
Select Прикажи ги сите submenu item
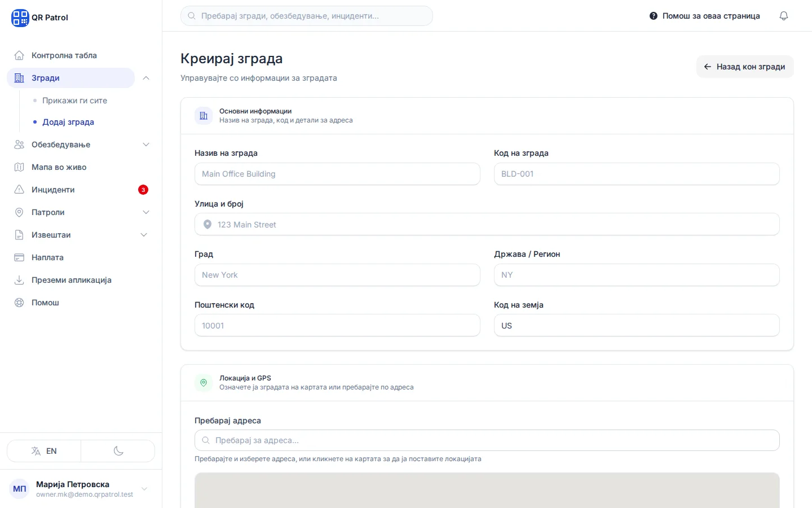(74, 100)
